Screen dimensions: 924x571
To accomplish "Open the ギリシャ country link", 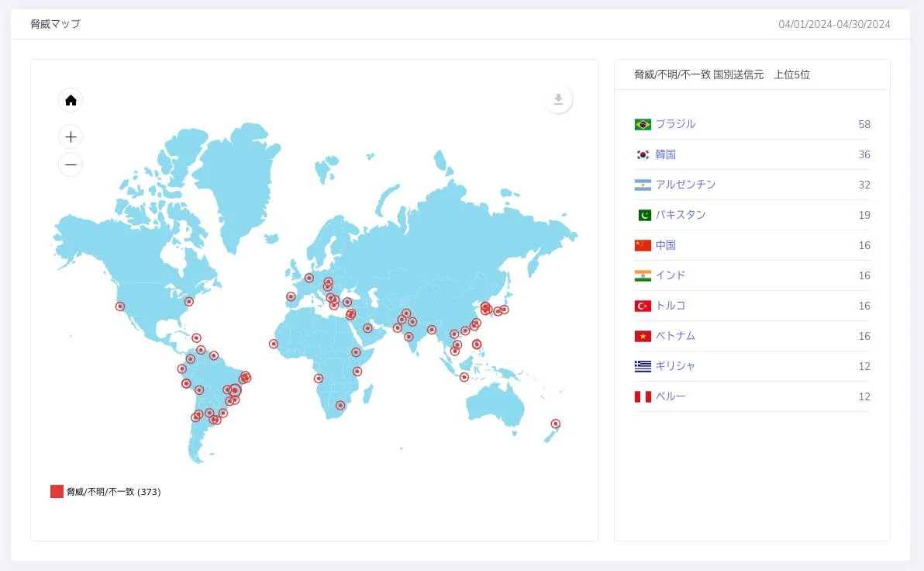I will point(675,366).
